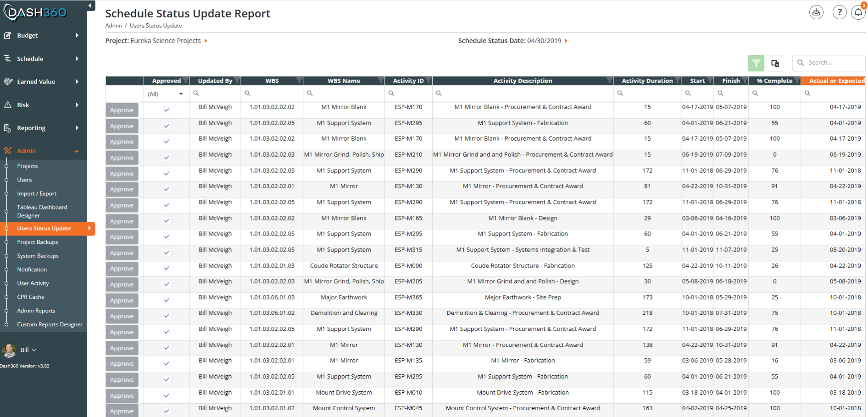Viewport: 868px width, 417px height.
Task: Toggle approved checkmark for ESP-M170 first row
Action: [x=167, y=110]
